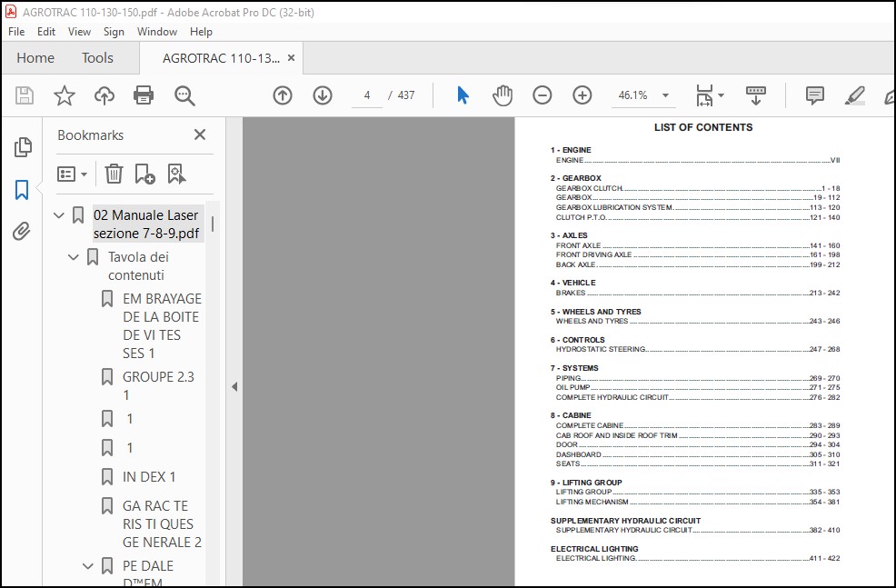Open the fit page options dropdown arrow
The height and width of the screenshot is (588, 896).
pyautogui.click(x=721, y=95)
